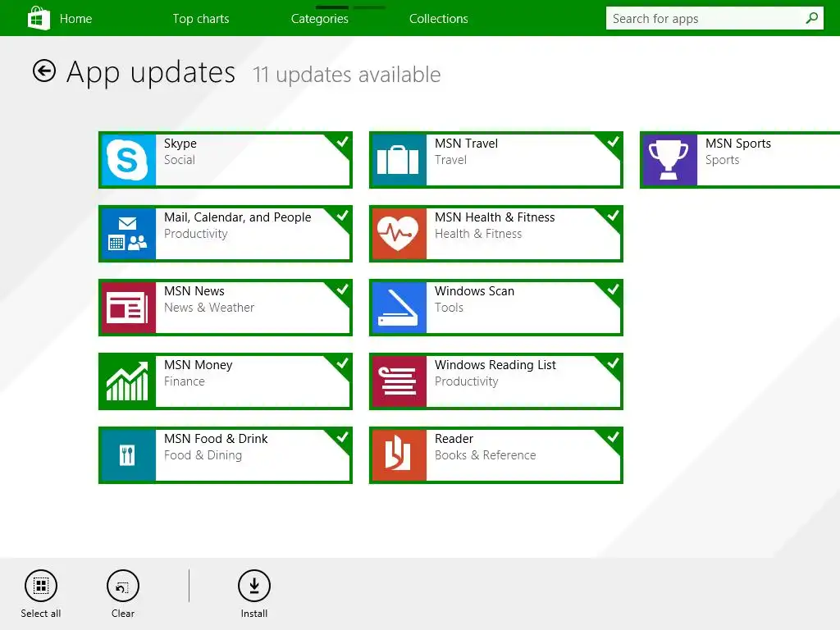Click the Clear selection icon
The width and height of the screenshot is (840, 630).
(x=123, y=586)
